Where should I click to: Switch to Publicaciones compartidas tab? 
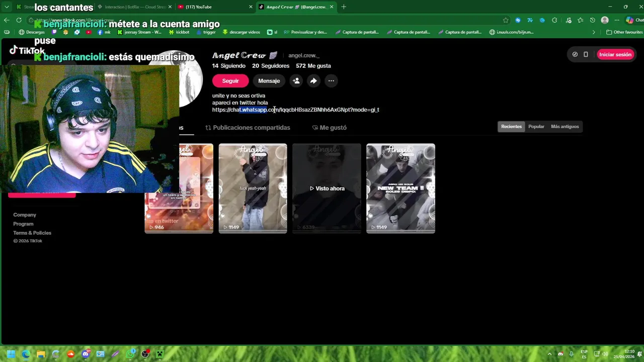coord(248,128)
